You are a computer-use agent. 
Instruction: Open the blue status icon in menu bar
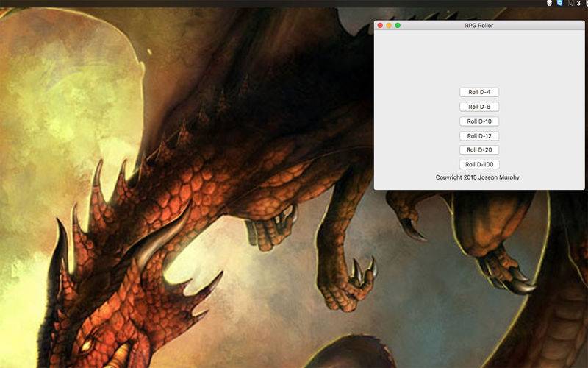(560, 3)
